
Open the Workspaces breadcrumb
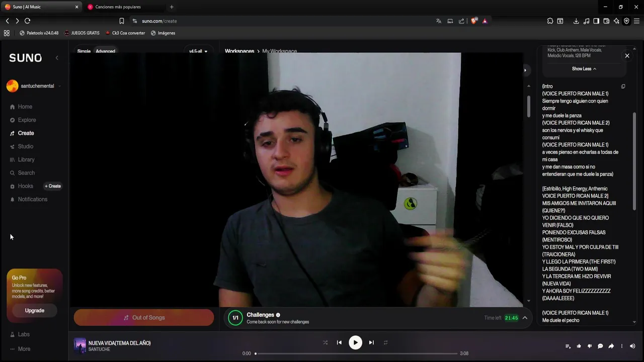239,51
